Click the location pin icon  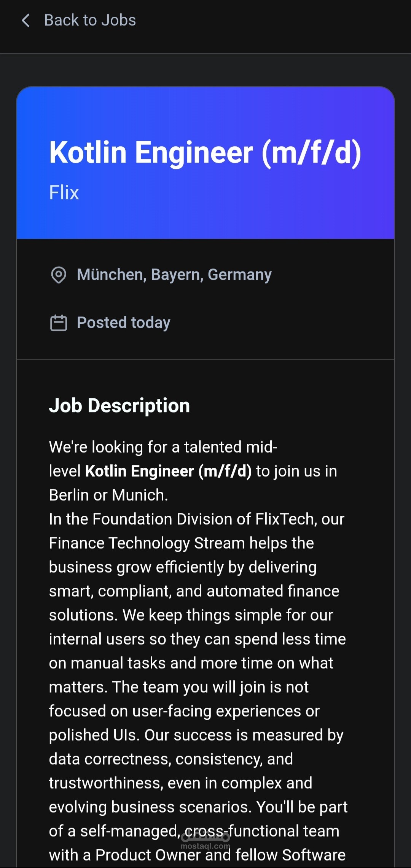pyautogui.click(x=59, y=275)
